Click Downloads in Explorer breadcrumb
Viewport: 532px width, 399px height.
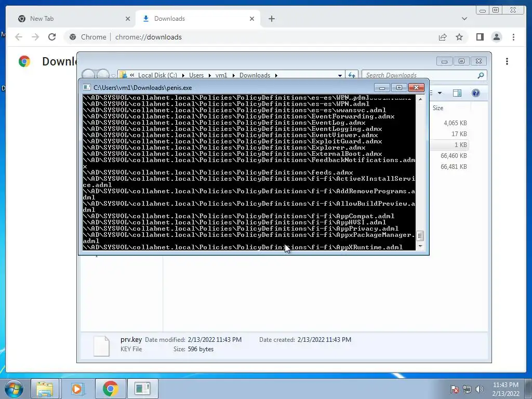[x=255, y=75]
